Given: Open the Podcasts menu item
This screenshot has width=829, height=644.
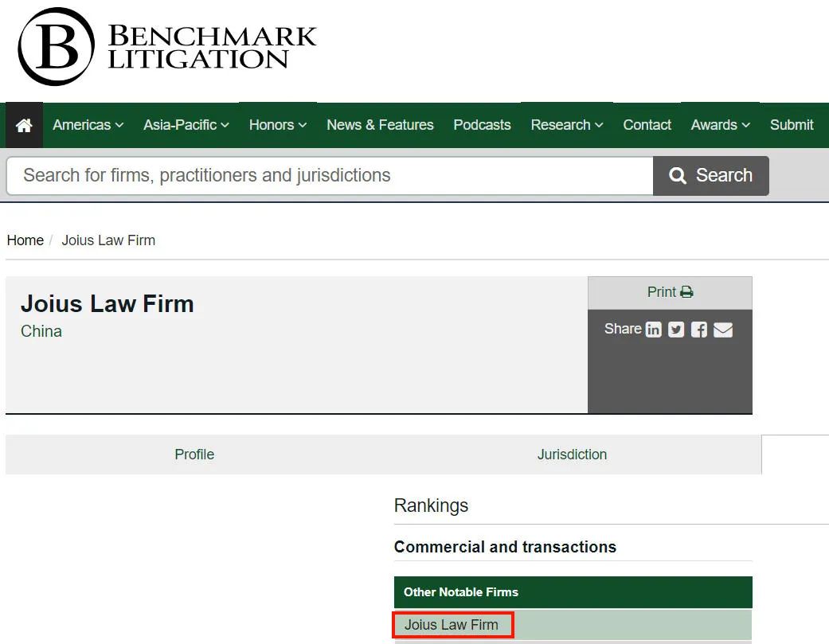Looking at the screenshot, I should pyautogui.click(x=482, y=125).
